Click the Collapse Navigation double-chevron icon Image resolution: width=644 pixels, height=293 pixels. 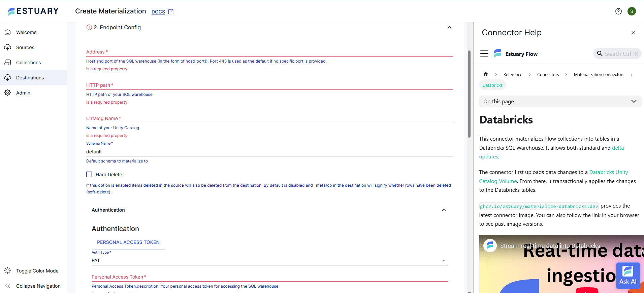(8, 286)
